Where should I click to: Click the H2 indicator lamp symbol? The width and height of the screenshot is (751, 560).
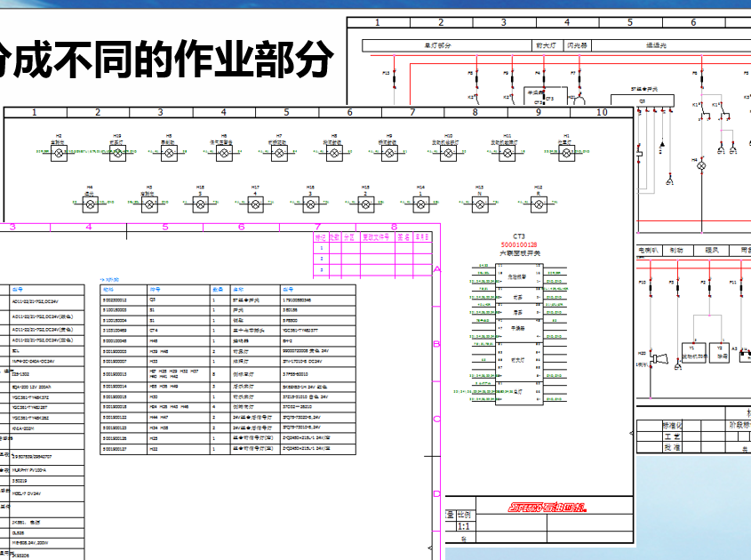click(59, 153)
